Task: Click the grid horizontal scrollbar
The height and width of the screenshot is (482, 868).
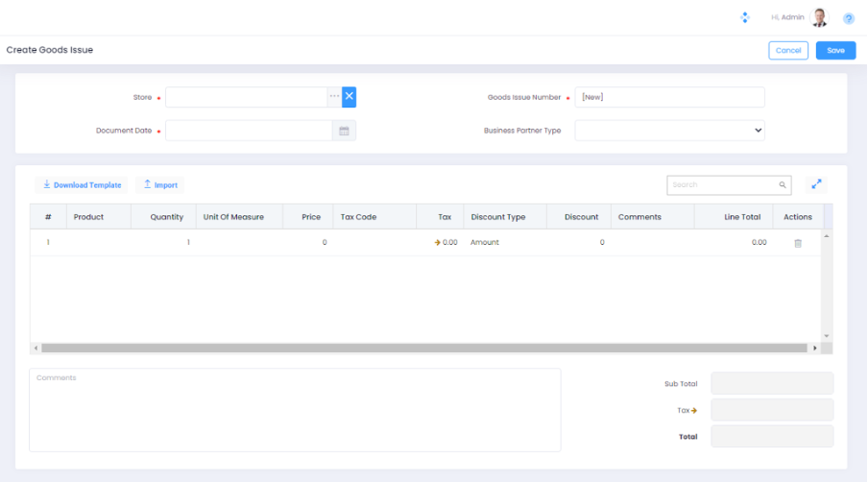Action: pos(424,348)
